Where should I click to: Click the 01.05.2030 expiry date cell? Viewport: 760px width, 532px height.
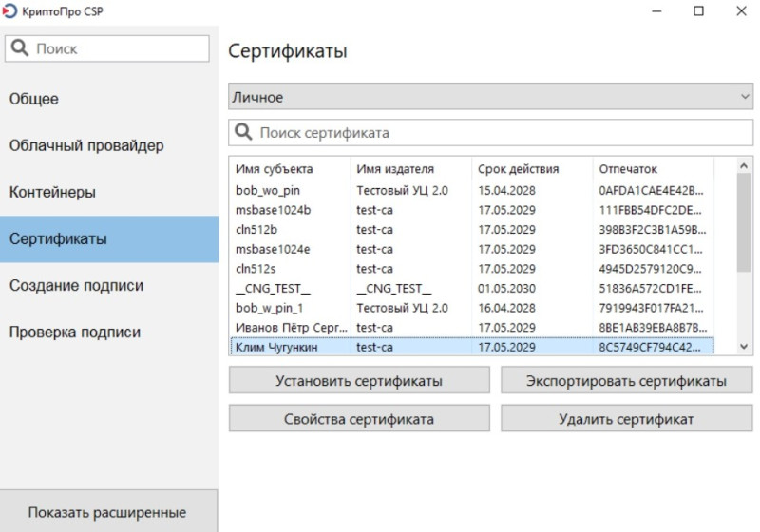tap(506, 288)
